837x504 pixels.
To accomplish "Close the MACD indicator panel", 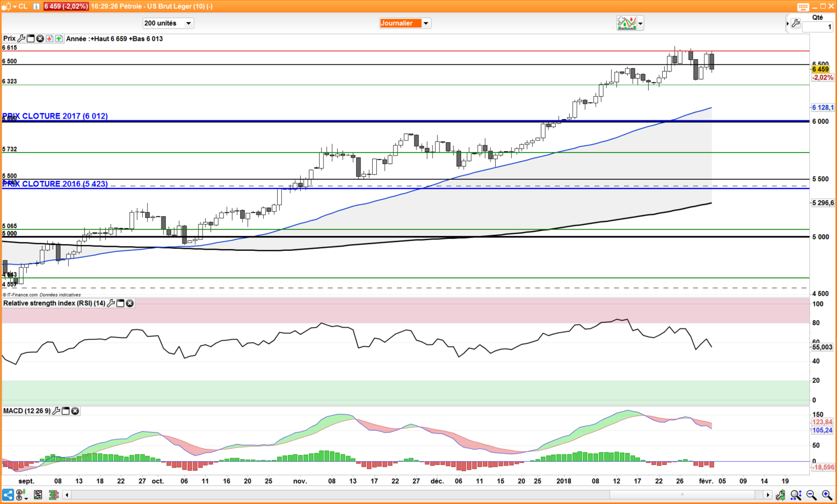I will pyautogui.click(x=75, y=411).
